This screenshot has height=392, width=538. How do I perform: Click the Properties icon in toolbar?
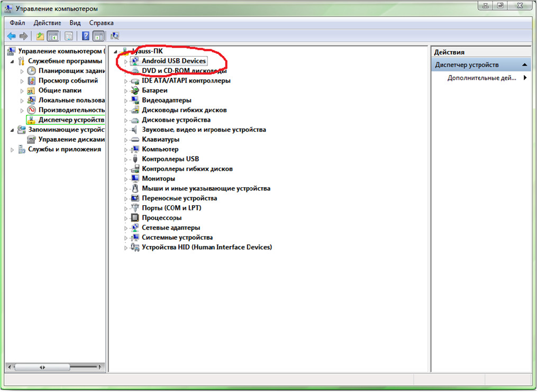[x=68, y=36]
